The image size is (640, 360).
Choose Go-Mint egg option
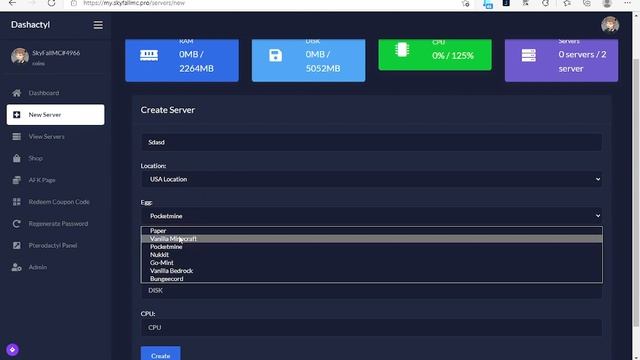coord(371,263)
